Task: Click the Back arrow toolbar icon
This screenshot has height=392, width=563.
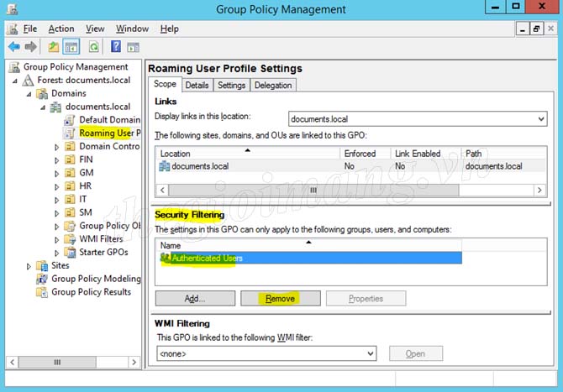Action: click(14, 47)
